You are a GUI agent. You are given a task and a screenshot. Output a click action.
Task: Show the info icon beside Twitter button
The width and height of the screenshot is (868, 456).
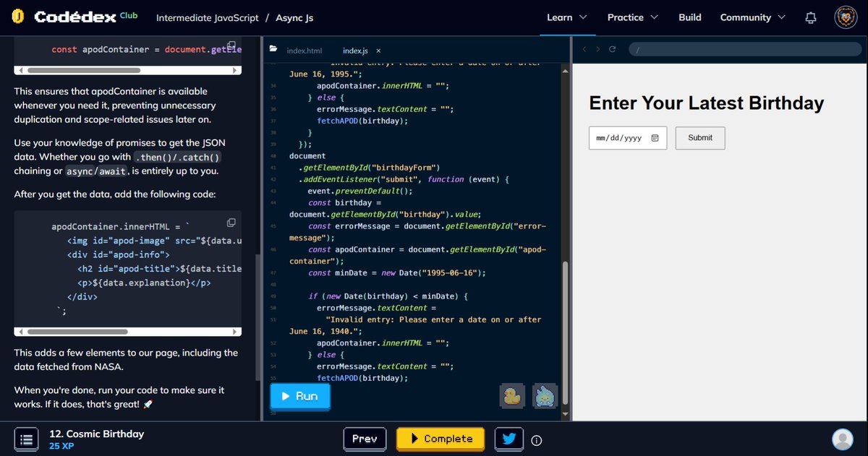tap(537, 440)
